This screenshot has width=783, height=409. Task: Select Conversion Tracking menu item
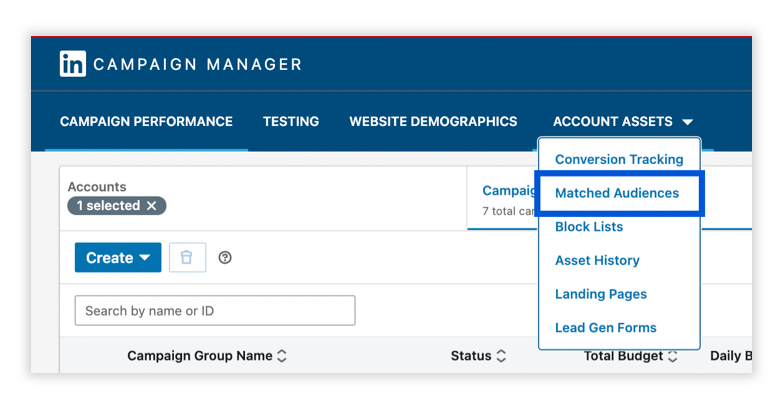coord(619,159)
